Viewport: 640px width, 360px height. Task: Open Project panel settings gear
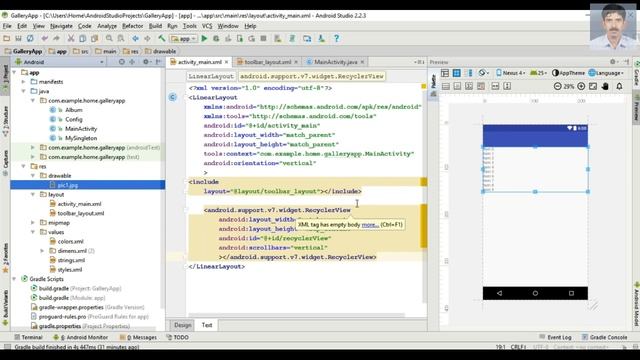(146, 62)
